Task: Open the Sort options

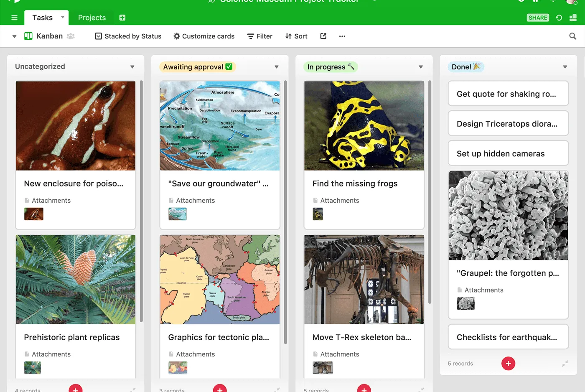Action: [296, 36]
